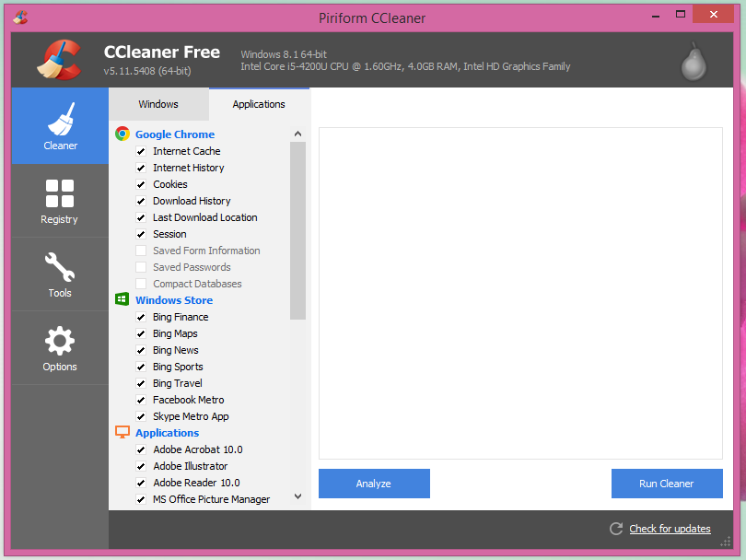This screenshot has height=560, width=746.
Task: Maximize the CCleaner window
Action: pos(681,14)
